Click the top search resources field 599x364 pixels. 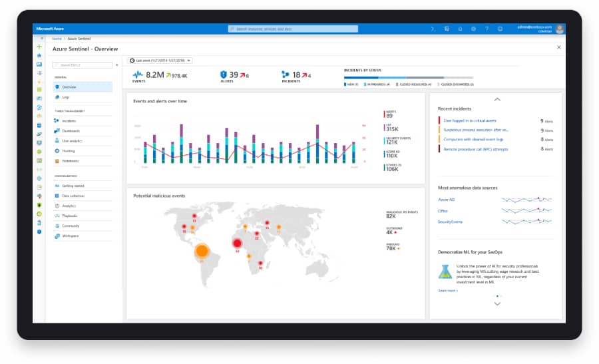point(293,29)
